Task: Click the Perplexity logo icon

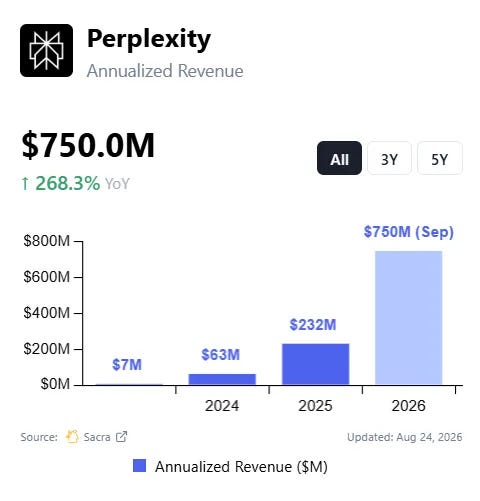Action: pos(46,50)
